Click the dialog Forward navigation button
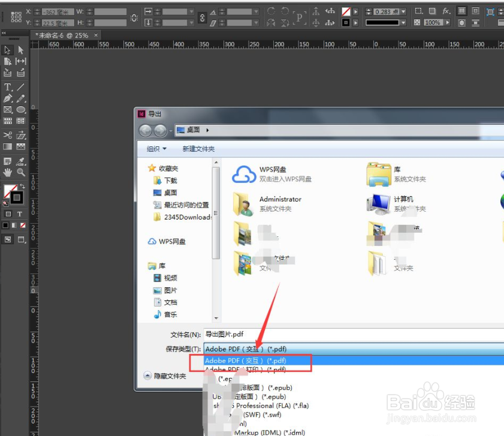 click(x=160, y=130)
